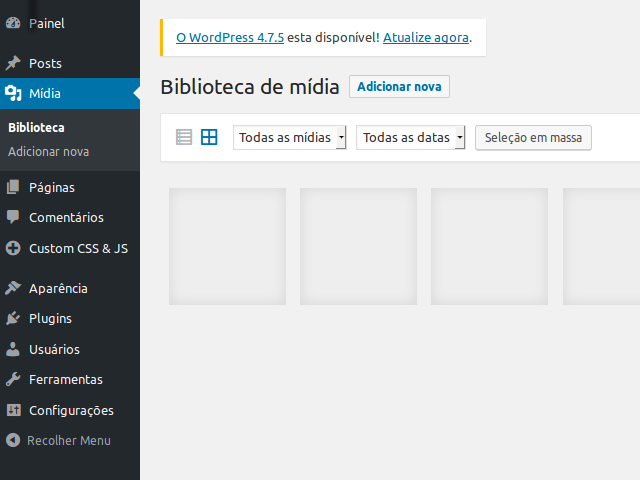Screen dimensions: 640x480
Task: Open the Ferramentas menu item
Action: (x=70, y=380)
